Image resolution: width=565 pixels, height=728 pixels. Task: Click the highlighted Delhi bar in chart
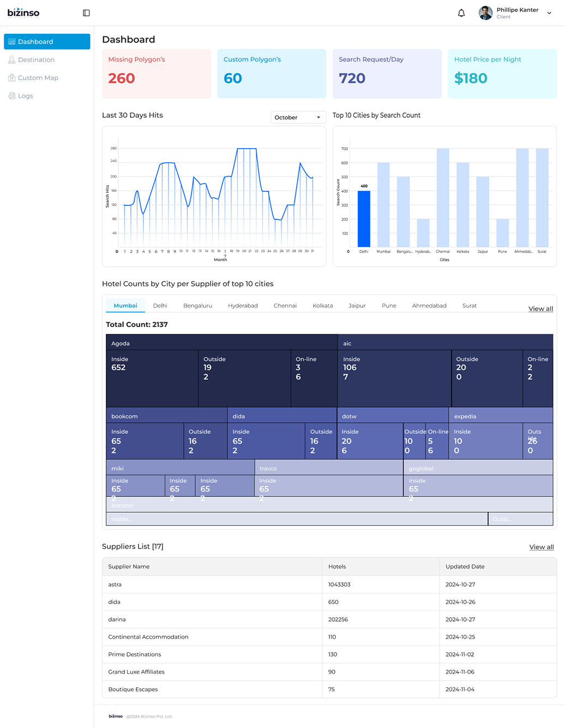(364, 219)
